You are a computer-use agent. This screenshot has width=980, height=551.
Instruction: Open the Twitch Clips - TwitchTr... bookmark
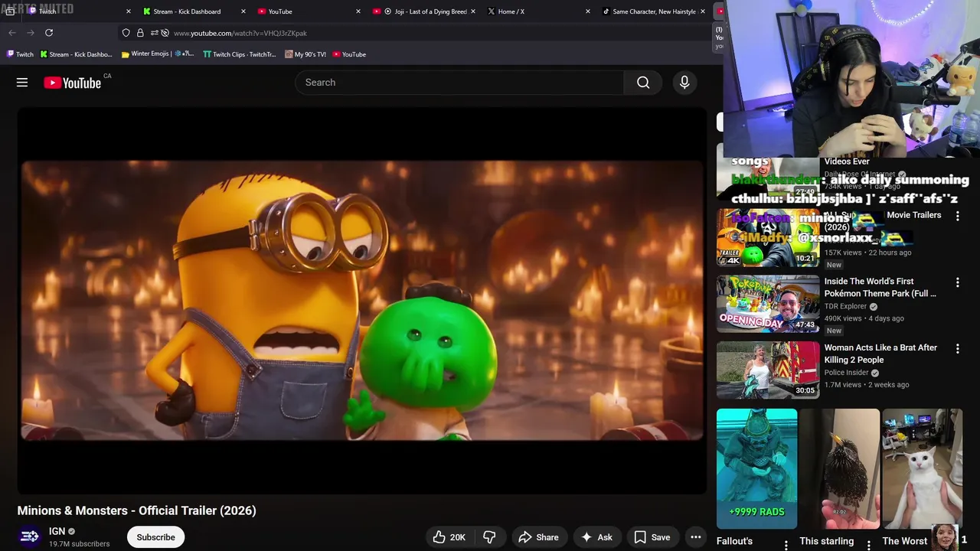pos(239,54)
